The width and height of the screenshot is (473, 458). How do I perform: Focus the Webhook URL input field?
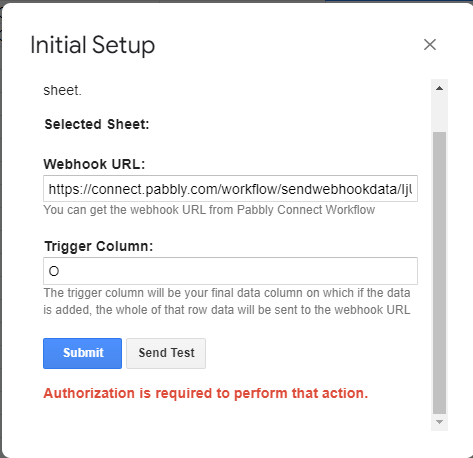[x=230, y=189]
